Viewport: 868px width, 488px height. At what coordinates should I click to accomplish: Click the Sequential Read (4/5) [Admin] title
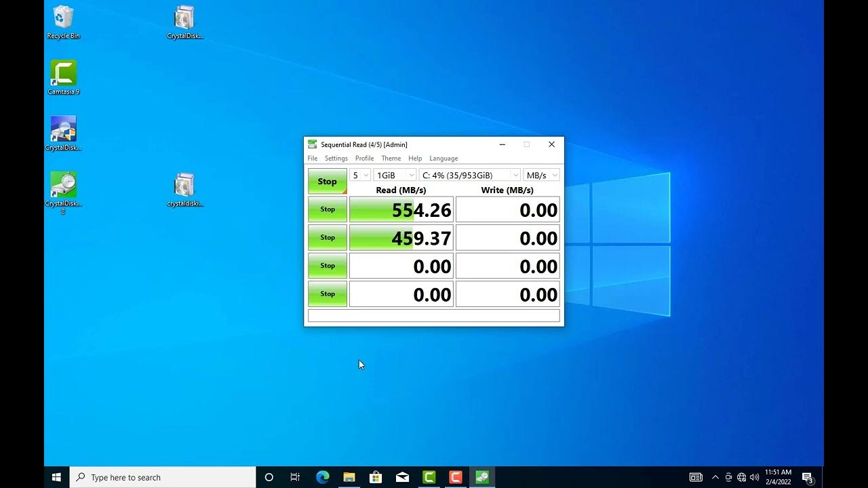point(364,144)
